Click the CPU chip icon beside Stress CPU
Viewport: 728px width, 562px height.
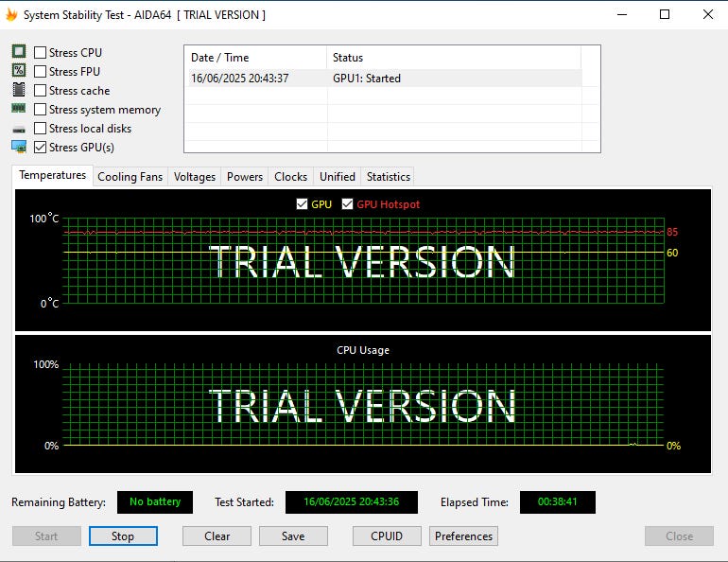pyautogui.click(x=19, y=51)
